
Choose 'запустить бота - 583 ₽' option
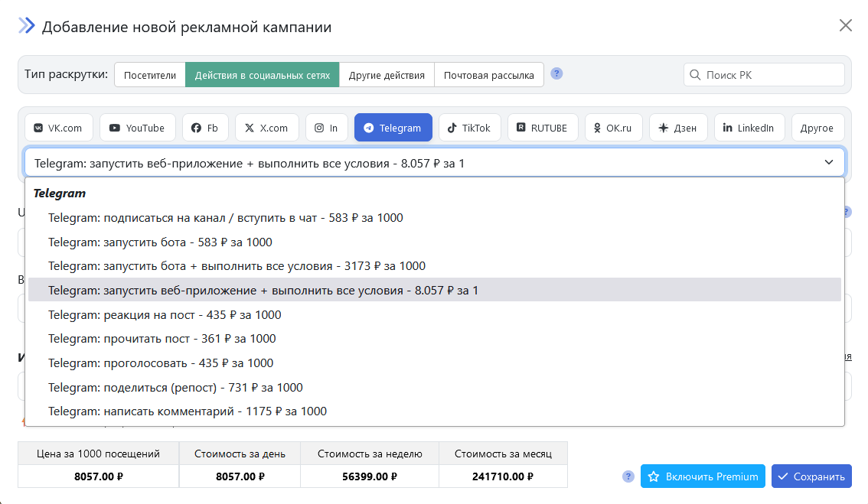tap(160, 242)
